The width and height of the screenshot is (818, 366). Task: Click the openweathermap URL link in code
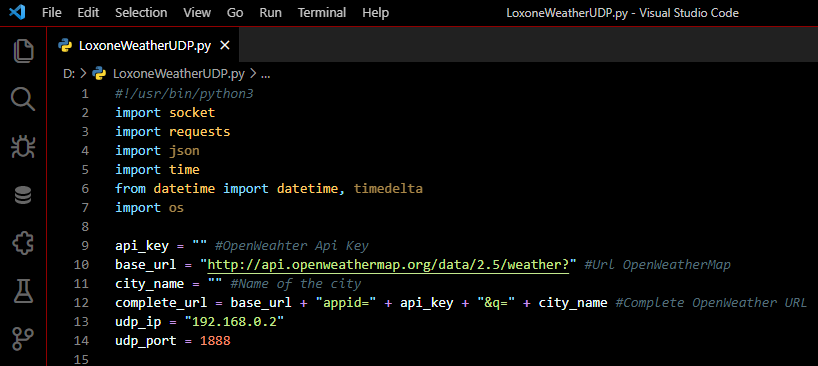tap(388, 264)
